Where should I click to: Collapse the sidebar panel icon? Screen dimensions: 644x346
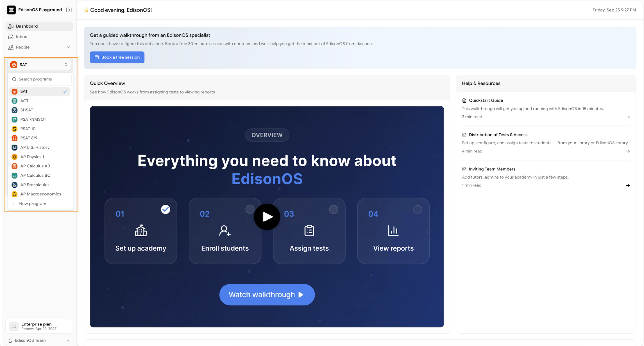pos(69,10)
